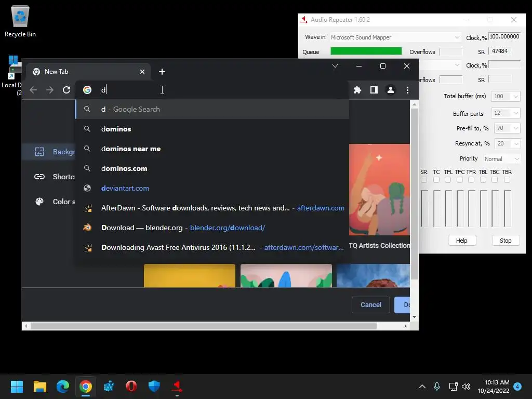532x399 pixels.
Task: Select the pink plants background thumbnail
Action: tap(286, 275)
